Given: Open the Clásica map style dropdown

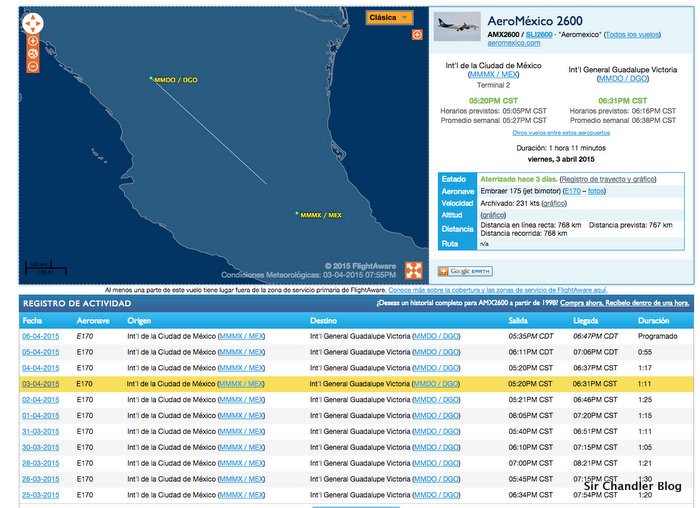Looking at the screenshot, I should click(x=389, y=17).
